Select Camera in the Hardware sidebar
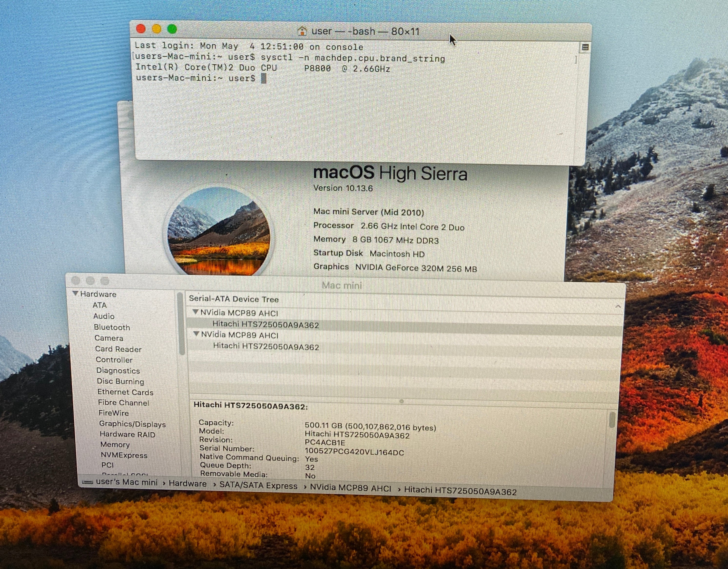728x569 pixels. point(109,338)
